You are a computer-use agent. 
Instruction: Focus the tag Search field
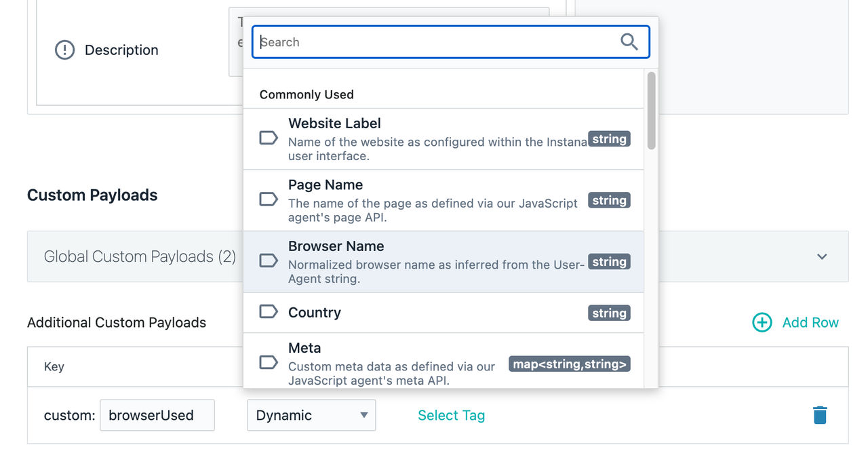[450, 42]
